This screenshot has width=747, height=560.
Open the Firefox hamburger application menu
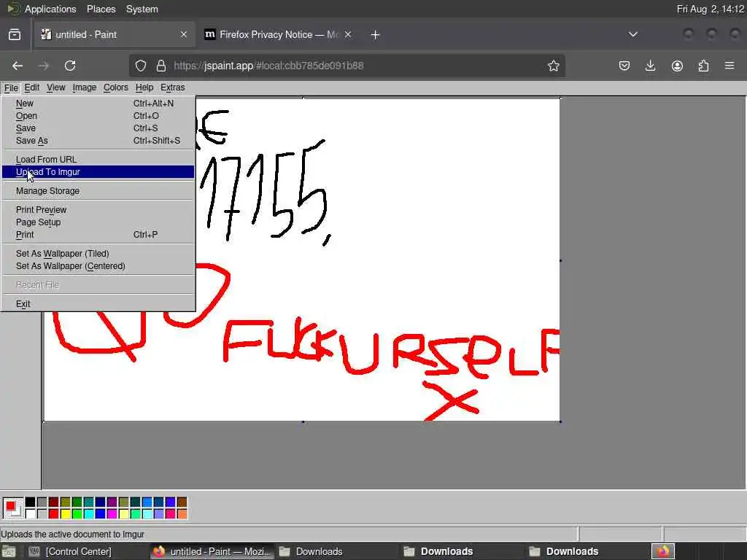(x=729, y=66)
